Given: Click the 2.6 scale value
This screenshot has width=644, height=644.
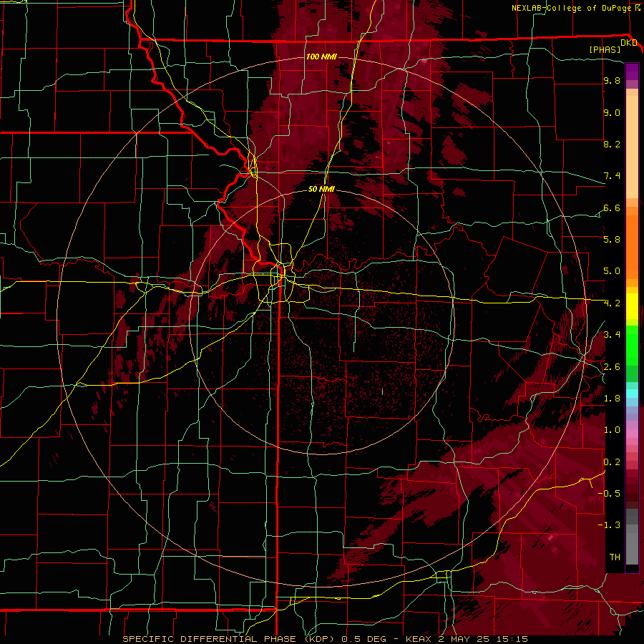Looking at the screenshot, I should 612,366.
